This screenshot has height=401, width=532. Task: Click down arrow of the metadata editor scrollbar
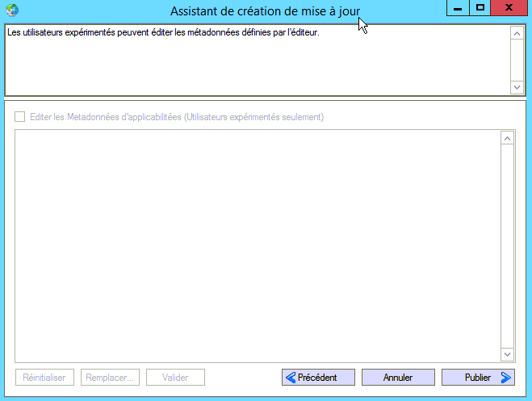coord(507,354)
